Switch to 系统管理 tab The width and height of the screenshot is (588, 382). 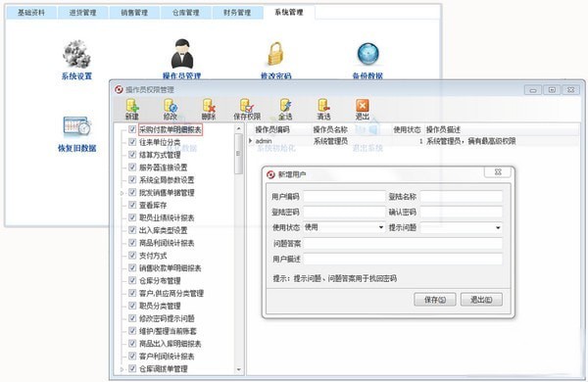(289, 12)
